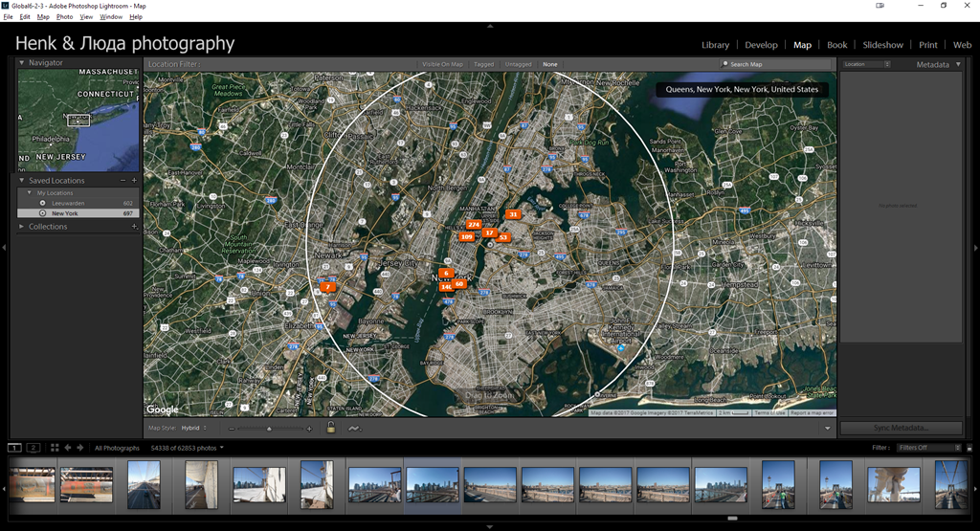
Task: Click the filmstrip horizontal scrollbar handle
Action: [732, 519]
